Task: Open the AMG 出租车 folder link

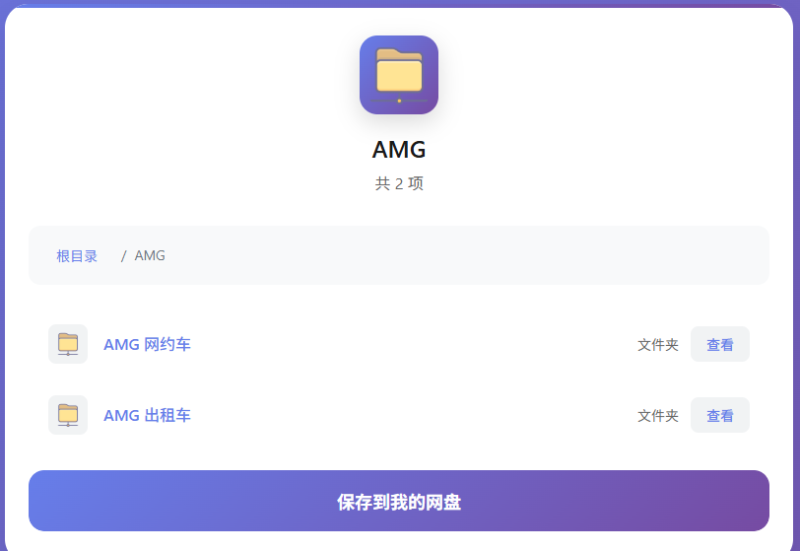Action: [147, 415]
